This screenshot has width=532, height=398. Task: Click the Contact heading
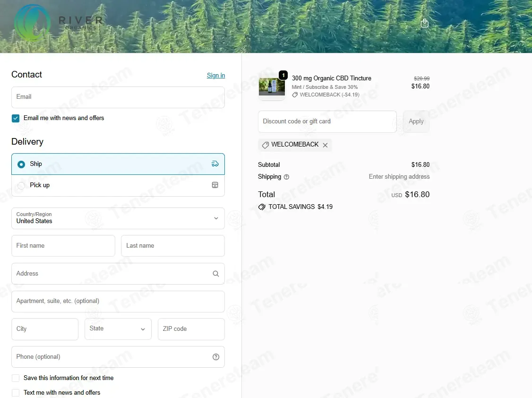tap(27, 75)
